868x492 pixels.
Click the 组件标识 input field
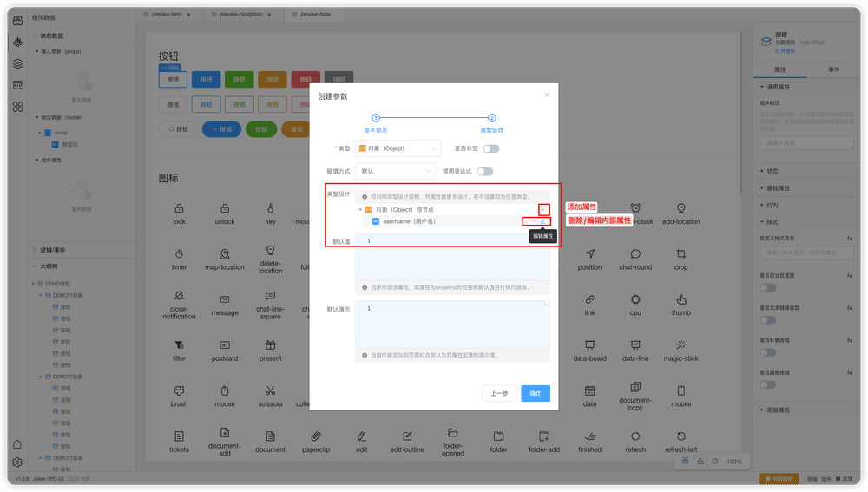807,143
